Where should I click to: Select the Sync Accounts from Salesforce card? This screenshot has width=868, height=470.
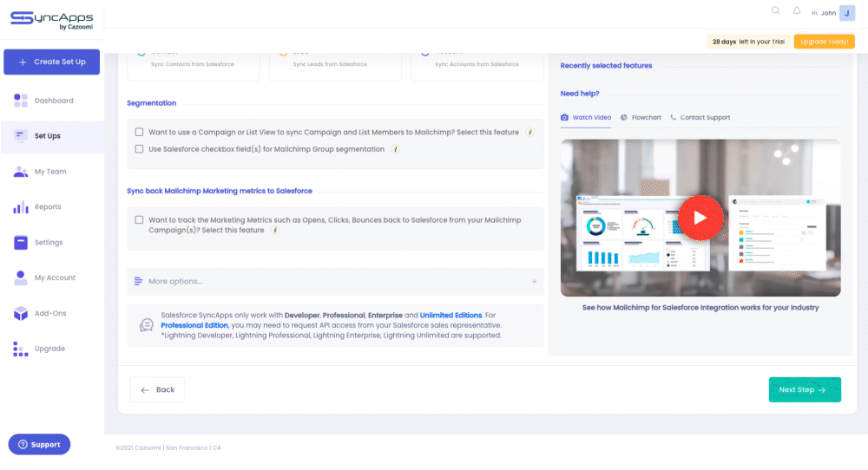click(x=477, y=66)
